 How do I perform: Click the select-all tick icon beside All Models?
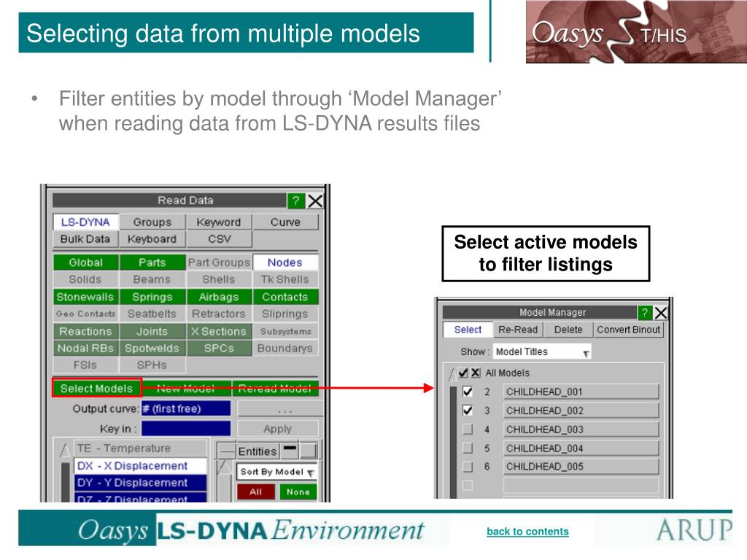click(463, 373)
